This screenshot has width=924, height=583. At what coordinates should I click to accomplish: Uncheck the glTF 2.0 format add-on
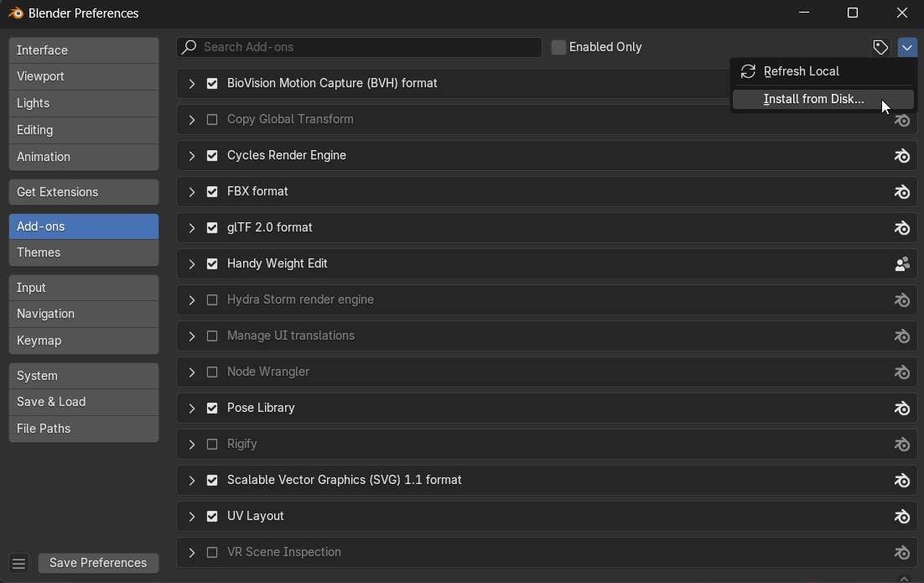pos(212,227)
